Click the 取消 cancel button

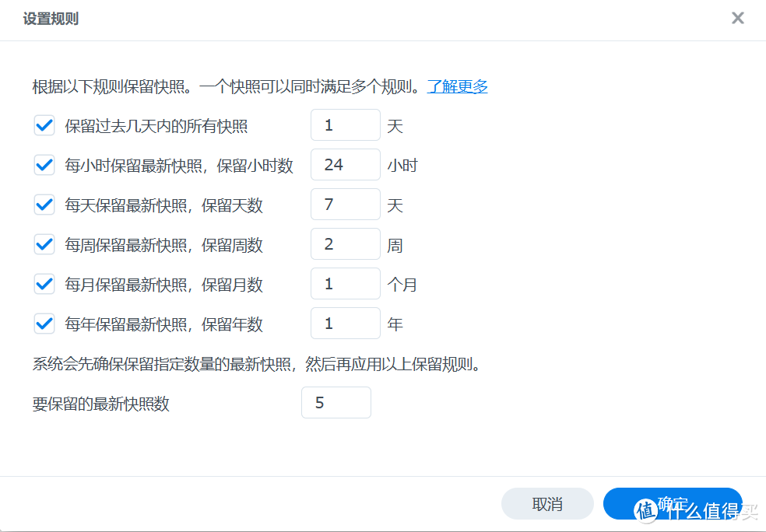click(x=546, y=504)
